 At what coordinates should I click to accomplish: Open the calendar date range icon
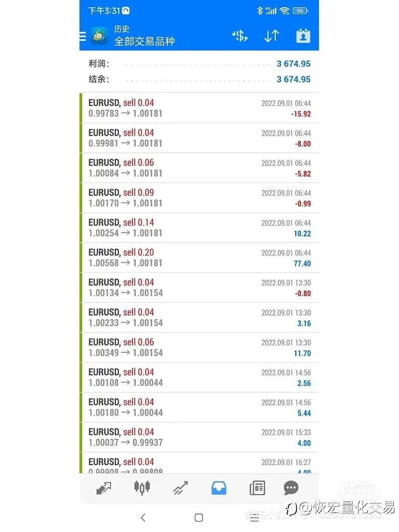[x=303, y=36]
